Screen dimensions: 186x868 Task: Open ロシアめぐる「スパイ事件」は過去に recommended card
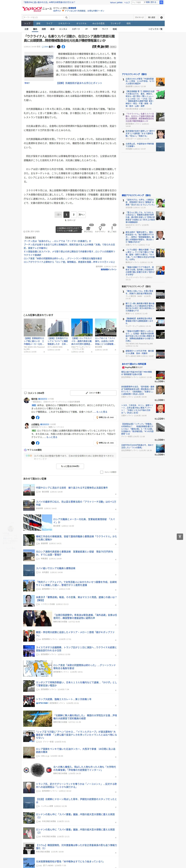106,341
